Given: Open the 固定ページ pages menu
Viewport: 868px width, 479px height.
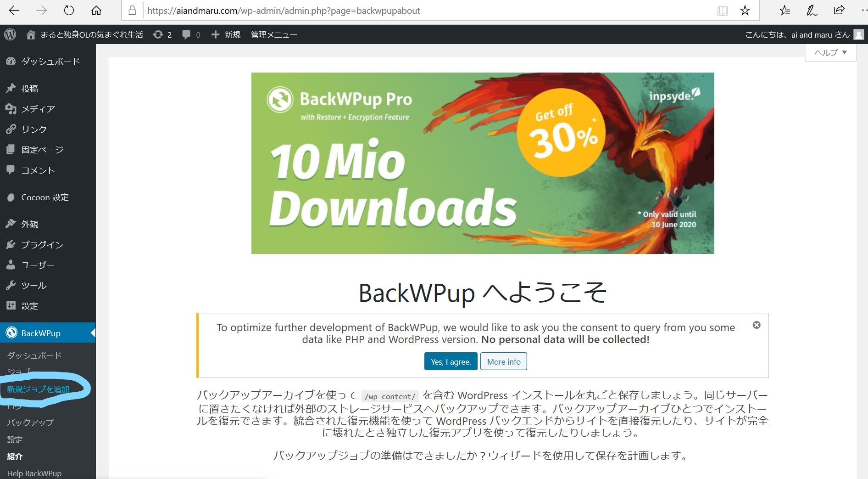Looking at the screenshot, I should point(48,150).
